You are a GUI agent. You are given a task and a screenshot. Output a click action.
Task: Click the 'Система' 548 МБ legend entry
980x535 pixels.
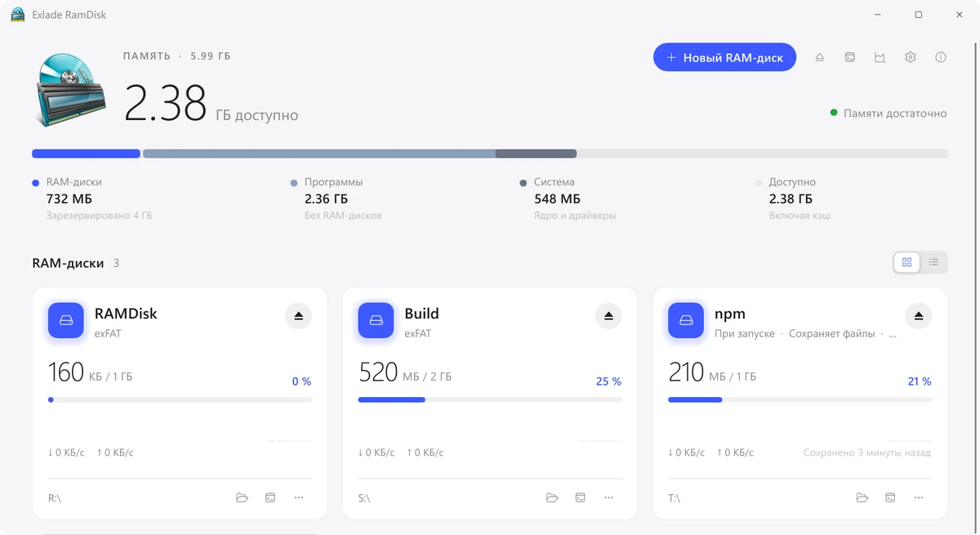click(x=568, y=198)
